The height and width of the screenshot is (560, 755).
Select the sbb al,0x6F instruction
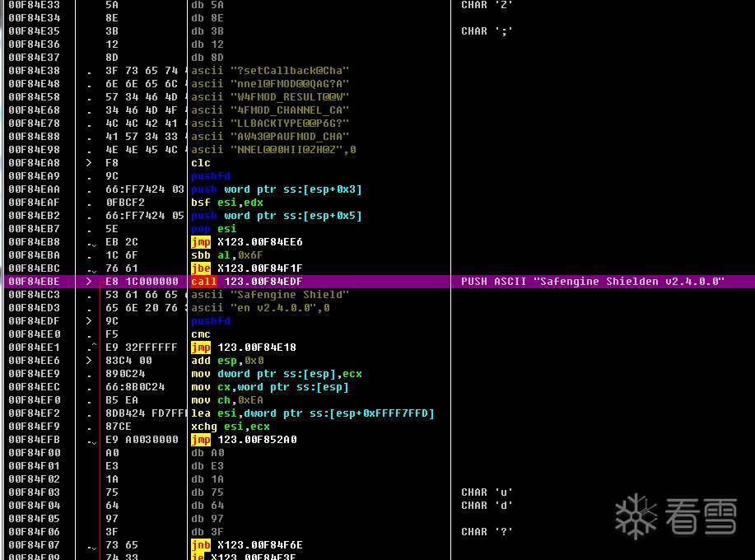click(227, 255)
